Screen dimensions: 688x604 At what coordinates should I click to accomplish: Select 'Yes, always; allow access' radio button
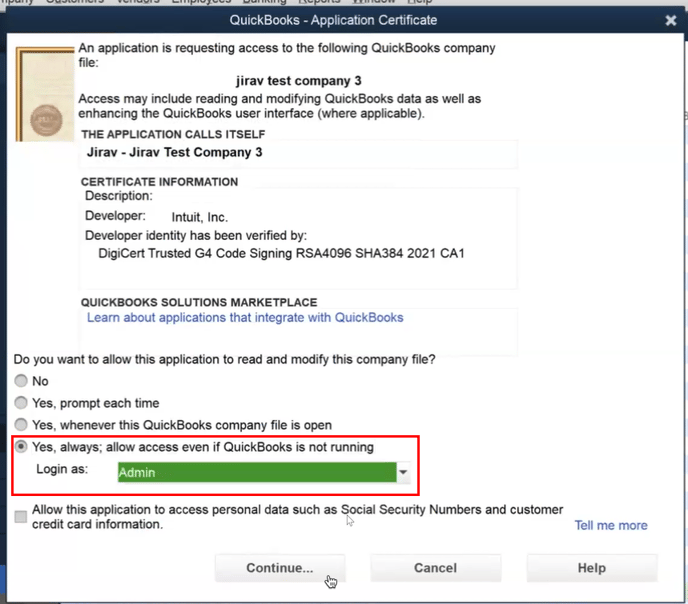[x=21, y=447]
